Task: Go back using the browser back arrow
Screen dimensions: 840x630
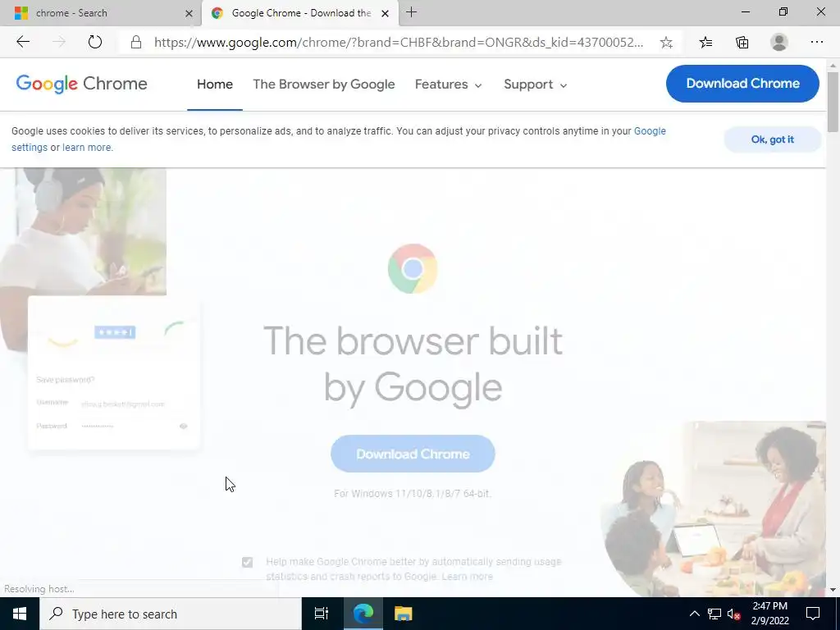Action: (x=23, y=43)
